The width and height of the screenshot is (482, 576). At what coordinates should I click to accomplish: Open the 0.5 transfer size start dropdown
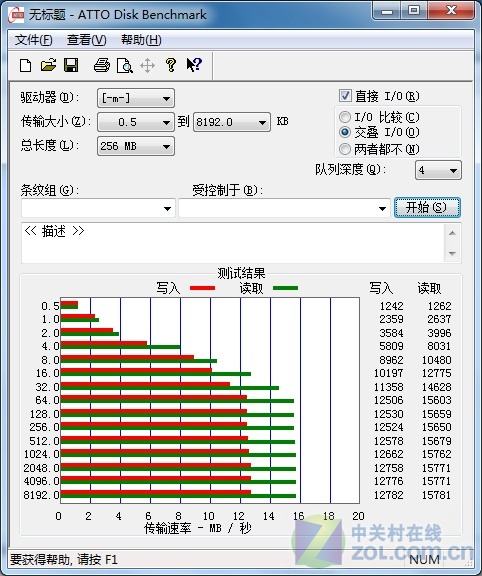coord(136,122)
